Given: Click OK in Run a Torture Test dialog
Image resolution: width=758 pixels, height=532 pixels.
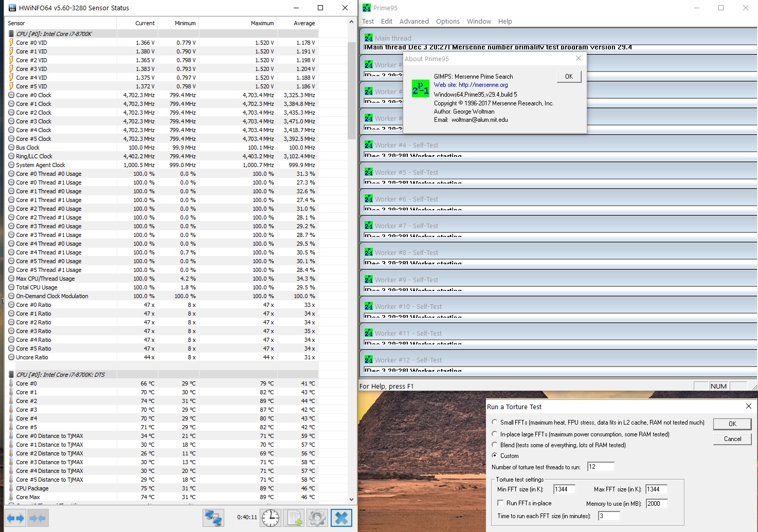Looking at the screenshot, I should pos(732,424).
